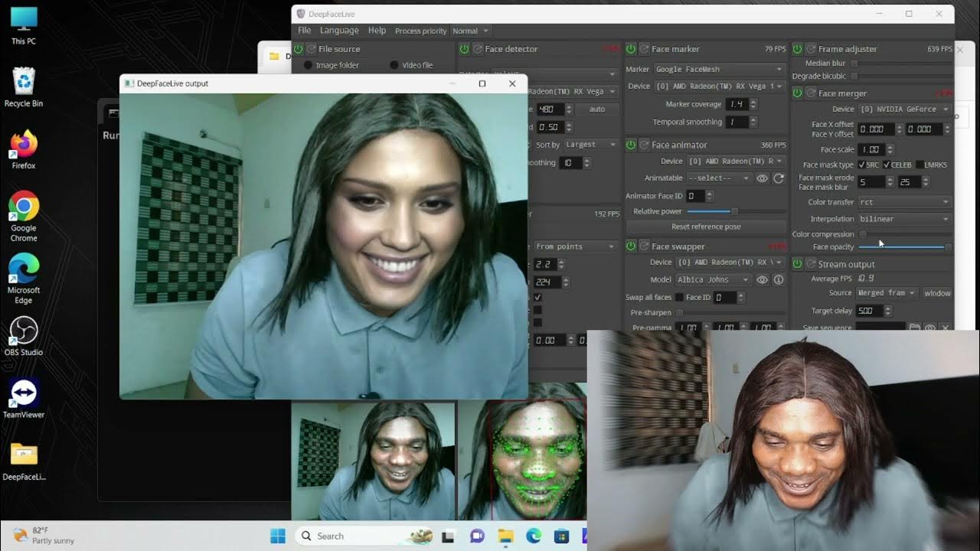
Task: Open the Sort by Largest dropdown
Action: 591,145
